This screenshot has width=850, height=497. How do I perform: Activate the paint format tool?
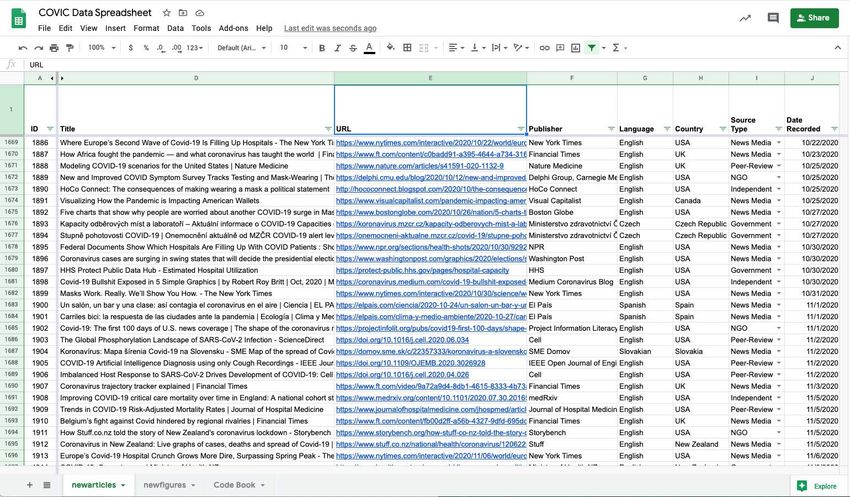click(x=69, y=48)
